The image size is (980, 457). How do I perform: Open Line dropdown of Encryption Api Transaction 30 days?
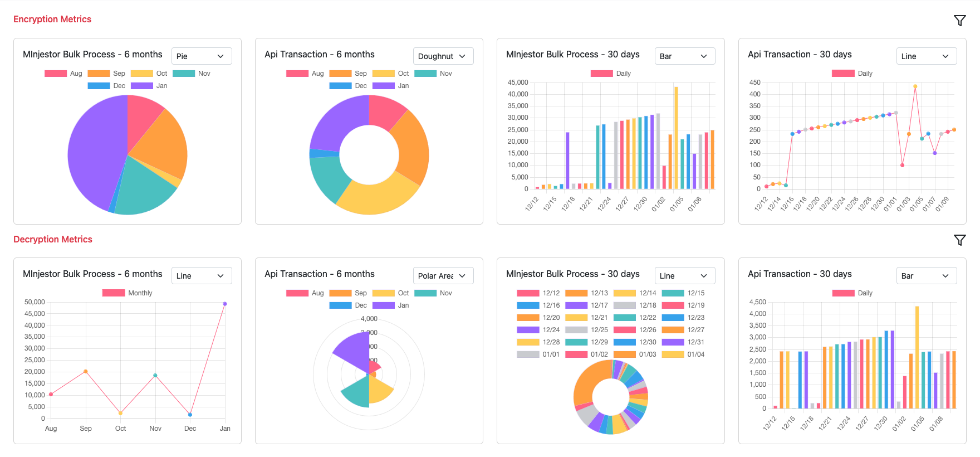(x=927, y=56)
